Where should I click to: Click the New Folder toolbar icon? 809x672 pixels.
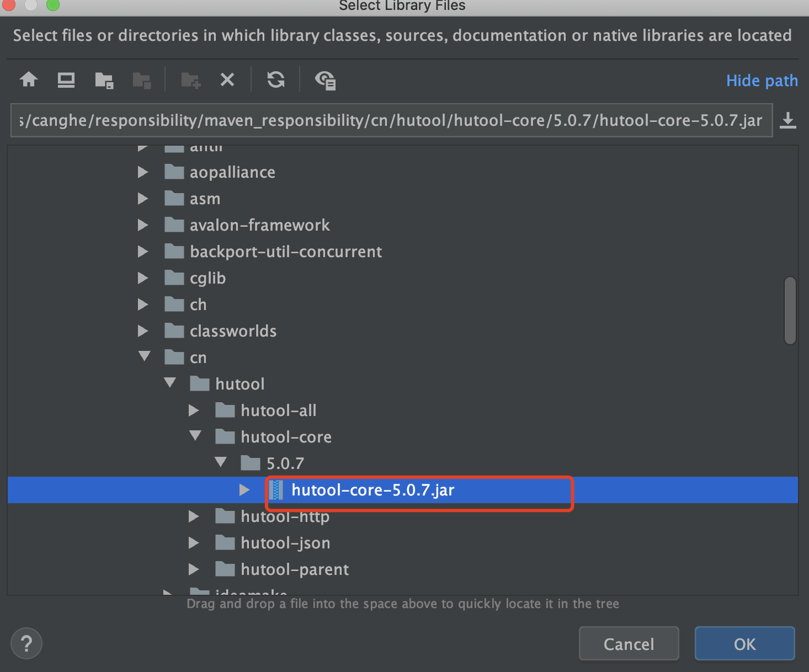pyautogui.click(x=191, y=81)
